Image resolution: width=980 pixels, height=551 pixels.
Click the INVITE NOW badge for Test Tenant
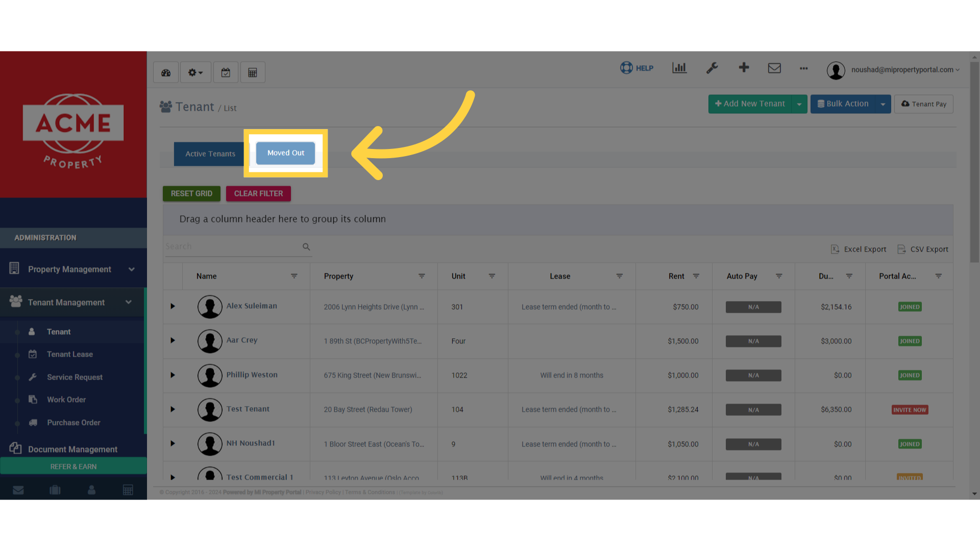coord(910,410)
